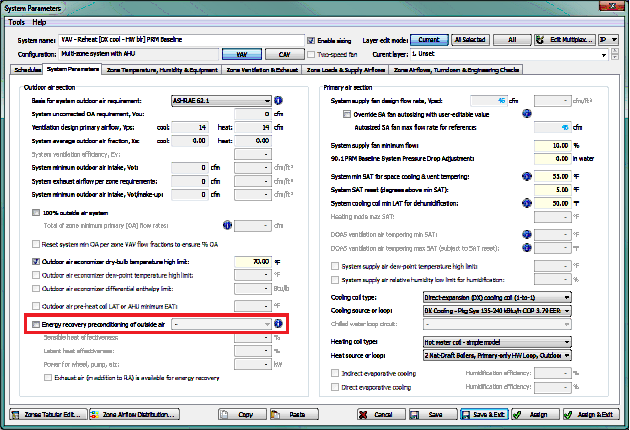Enable Energy recovery preconditioning of outside air
The width and height of the screenshot is (630, 430).
pos(37,325)
